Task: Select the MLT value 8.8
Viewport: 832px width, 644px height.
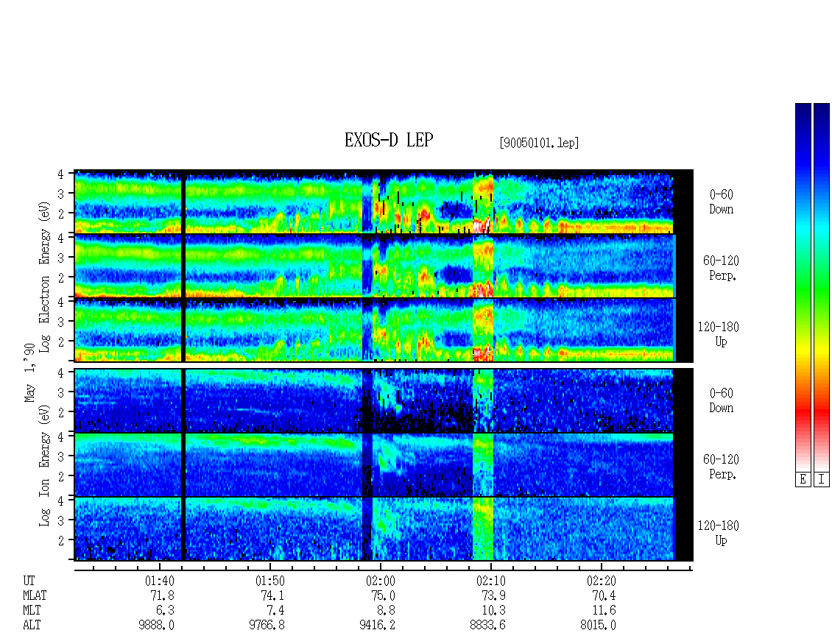Action: 387,611
